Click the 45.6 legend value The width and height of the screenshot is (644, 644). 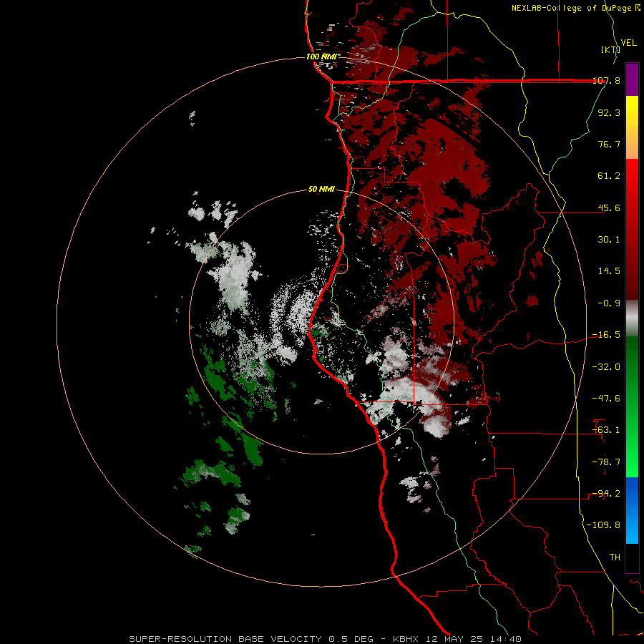tap(609, 208)
